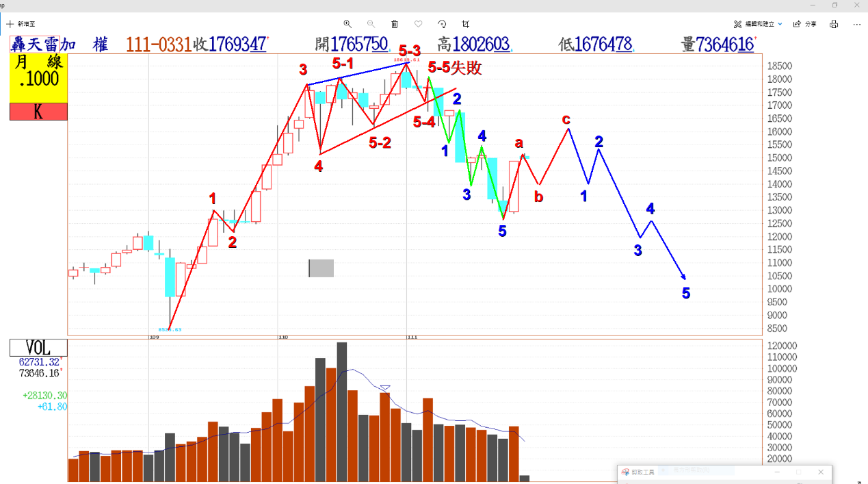
Task: Toggle the heart favorite icon
Action: tap(418, 23)
